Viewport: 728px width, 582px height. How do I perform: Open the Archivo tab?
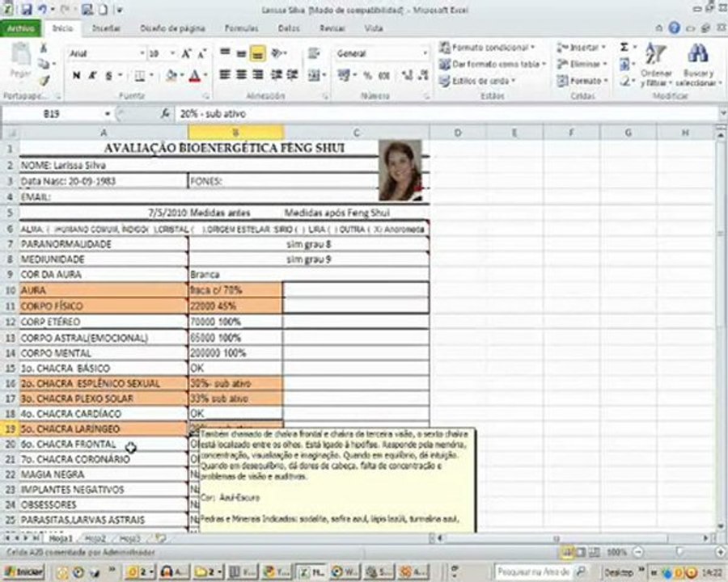coord(20,28)
